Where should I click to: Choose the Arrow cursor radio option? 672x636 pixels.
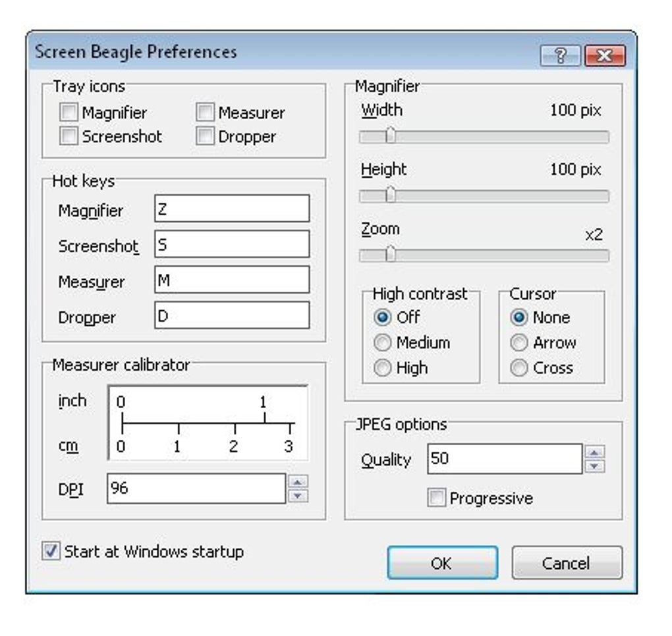[x=519, y=343]
